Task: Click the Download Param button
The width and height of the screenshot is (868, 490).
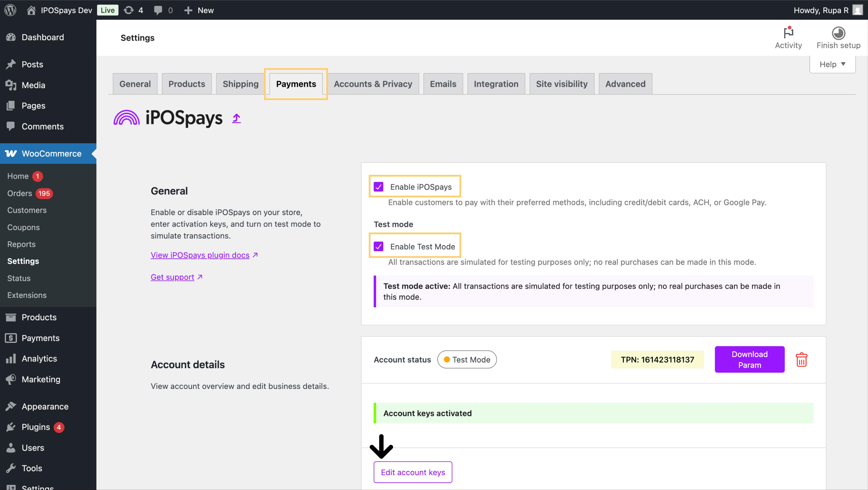Action: [749, 359]
